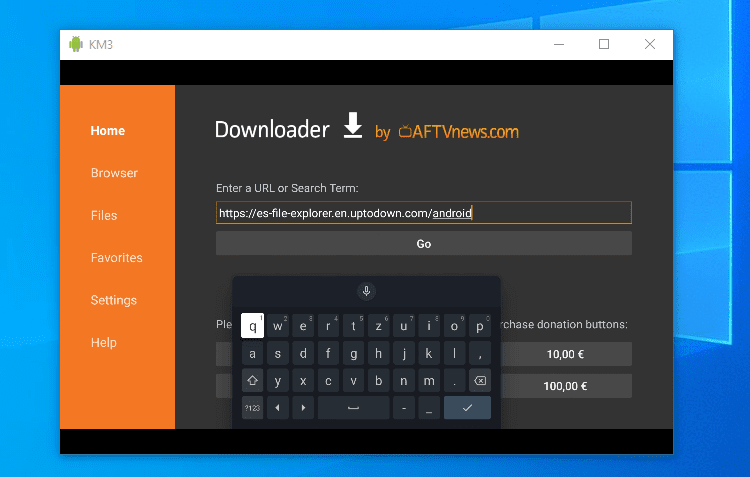
Task: Minimize the KM3 window
Action: (559, 44)
